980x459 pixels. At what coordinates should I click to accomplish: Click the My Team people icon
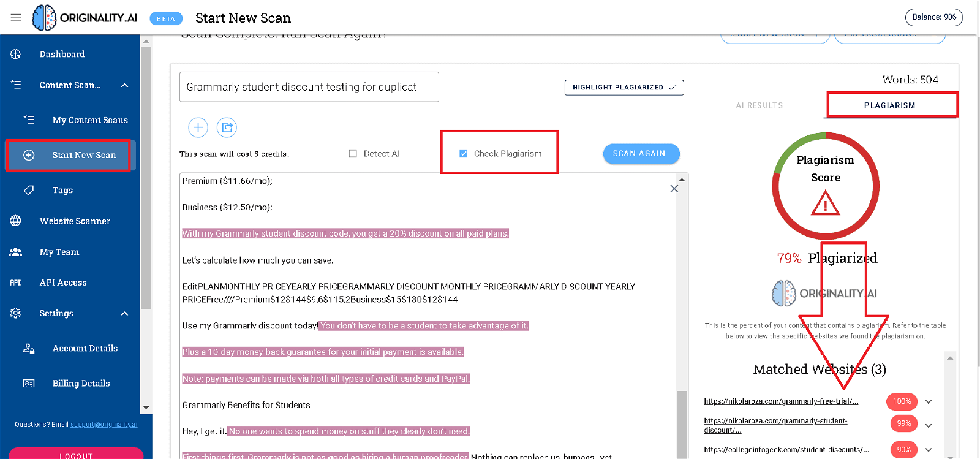tap(16, 252)
